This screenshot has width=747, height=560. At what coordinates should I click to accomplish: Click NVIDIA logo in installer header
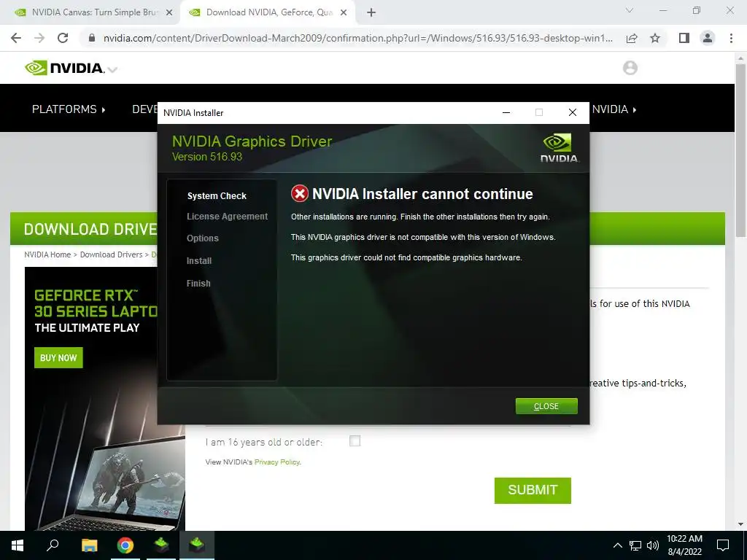[560, 148]
